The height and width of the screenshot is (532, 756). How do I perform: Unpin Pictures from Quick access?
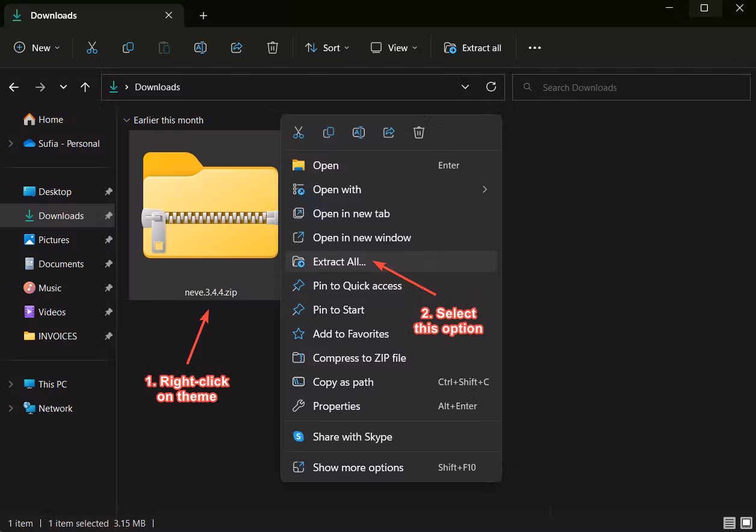click(x=108, y=240)
